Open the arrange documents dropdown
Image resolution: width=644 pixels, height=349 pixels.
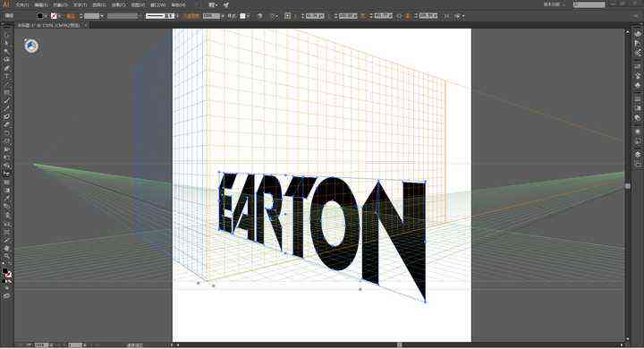213,5
